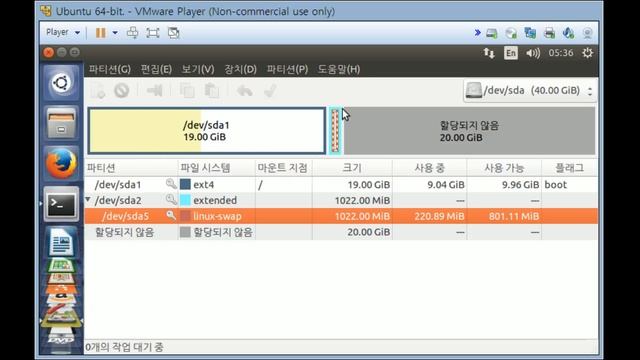Open the Ubuntu Dash home launcher icon
Image resolution: width=640 pixels, height=360 pixels.
pyautogui.click(x=61, y=83)
